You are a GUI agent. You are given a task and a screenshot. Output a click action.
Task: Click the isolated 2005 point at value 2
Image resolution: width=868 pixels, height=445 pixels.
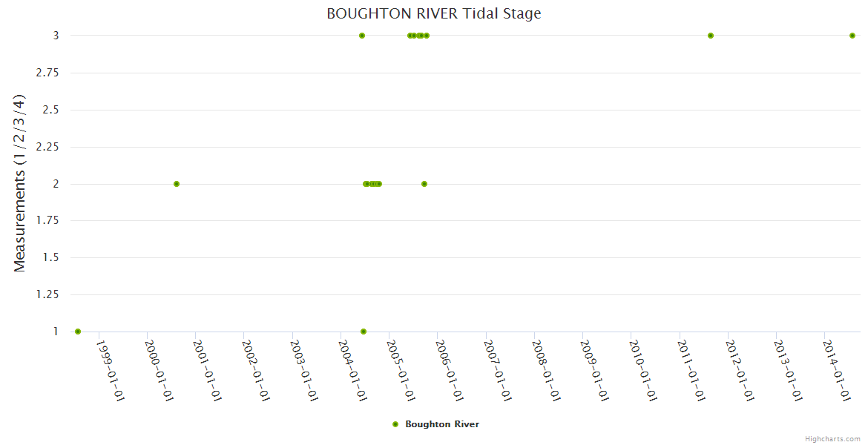(x=424, y=184)
